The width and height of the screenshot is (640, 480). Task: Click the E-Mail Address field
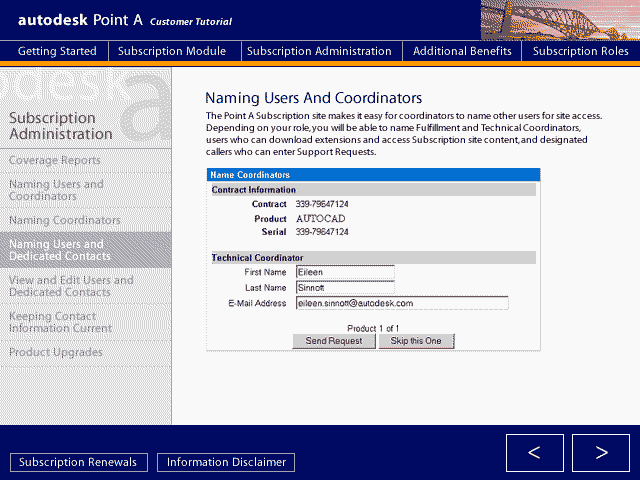pos(402,303)
